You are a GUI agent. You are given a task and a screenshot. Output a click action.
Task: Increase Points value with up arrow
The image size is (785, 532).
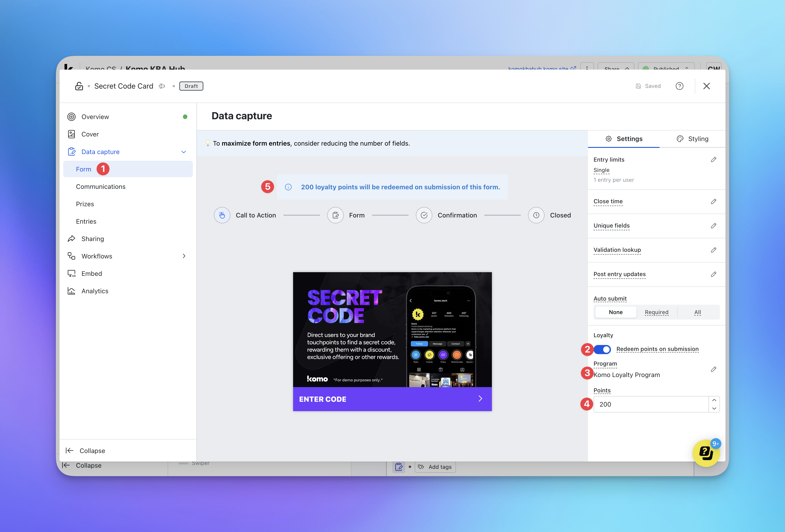pos(714,400)
